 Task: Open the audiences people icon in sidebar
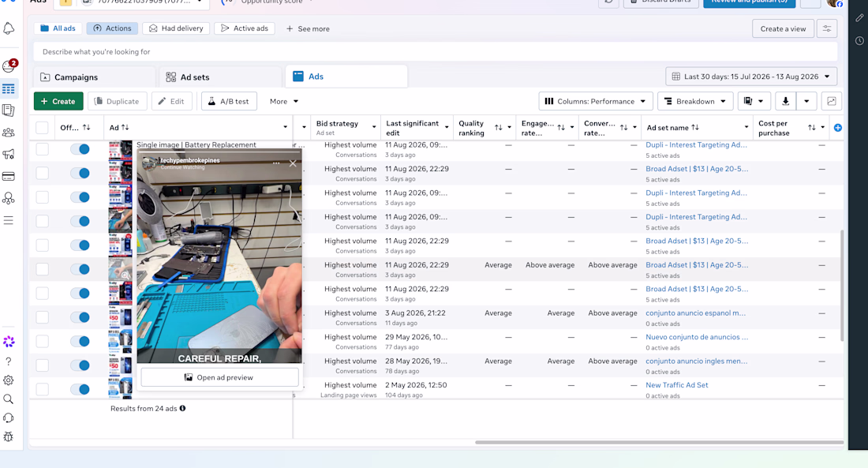9,133
